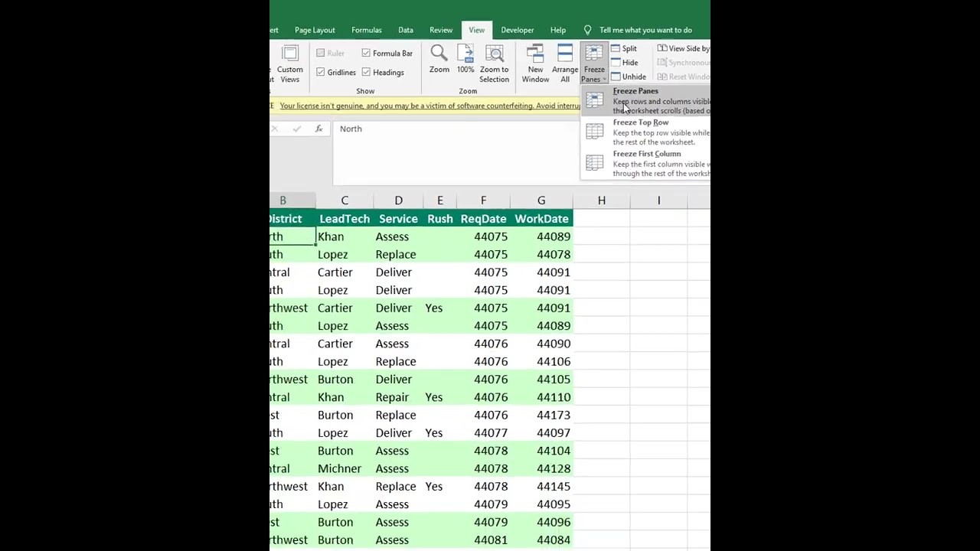
Task: Switch to the Review ribbon tab
Action: (x=441, y=30)
